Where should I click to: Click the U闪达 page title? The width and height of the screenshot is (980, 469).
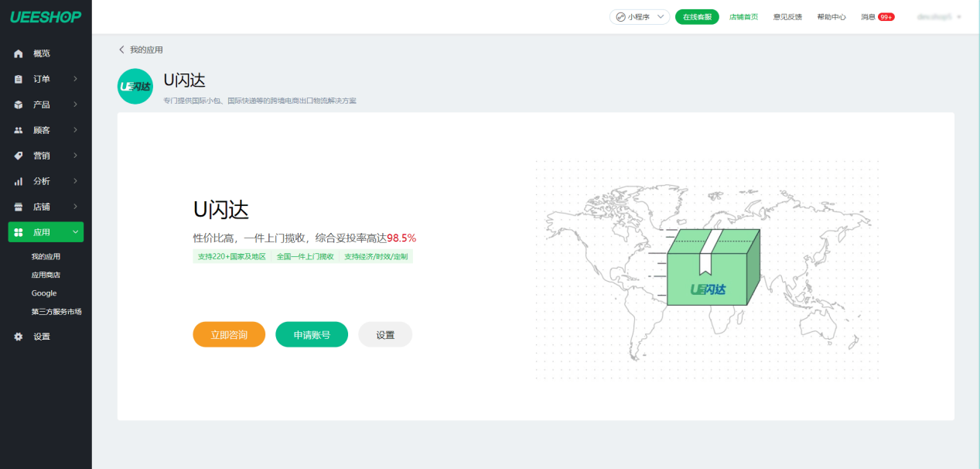[x=184, y=80]
